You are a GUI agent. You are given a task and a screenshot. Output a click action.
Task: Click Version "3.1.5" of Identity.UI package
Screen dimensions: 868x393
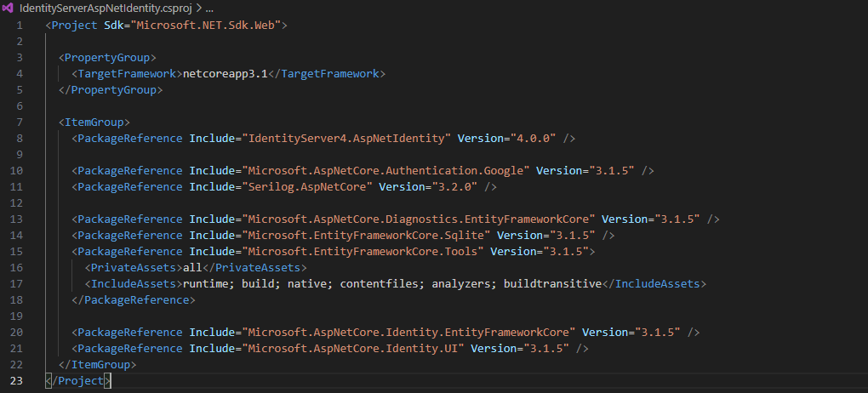click(x=545, y=349)
